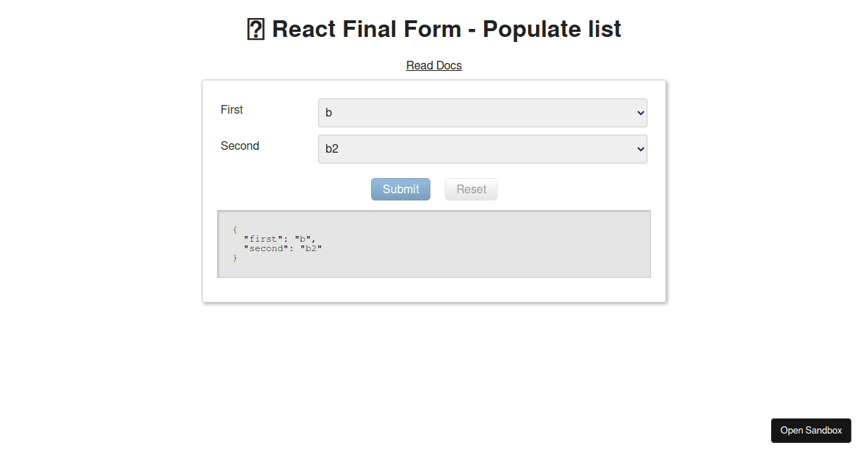Click the "second": "b2" line in JSON output

pos(283,248)
